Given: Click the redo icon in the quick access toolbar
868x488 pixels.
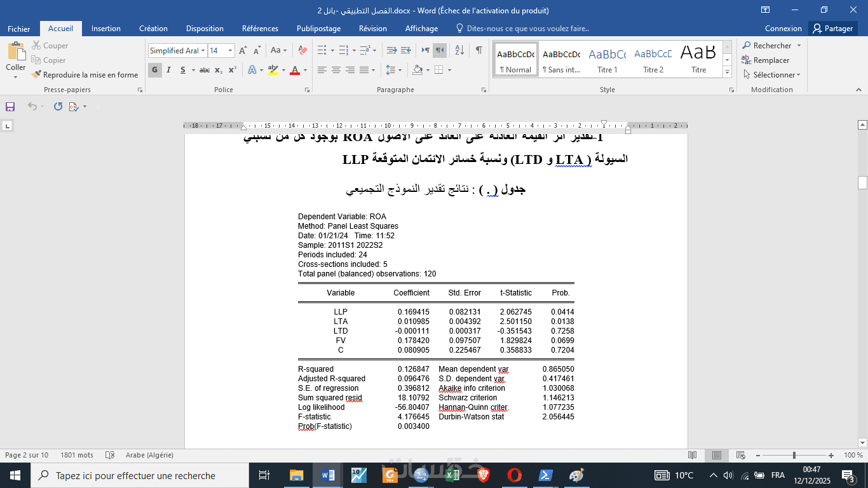Looking at the screenshot, I should 58,107.
